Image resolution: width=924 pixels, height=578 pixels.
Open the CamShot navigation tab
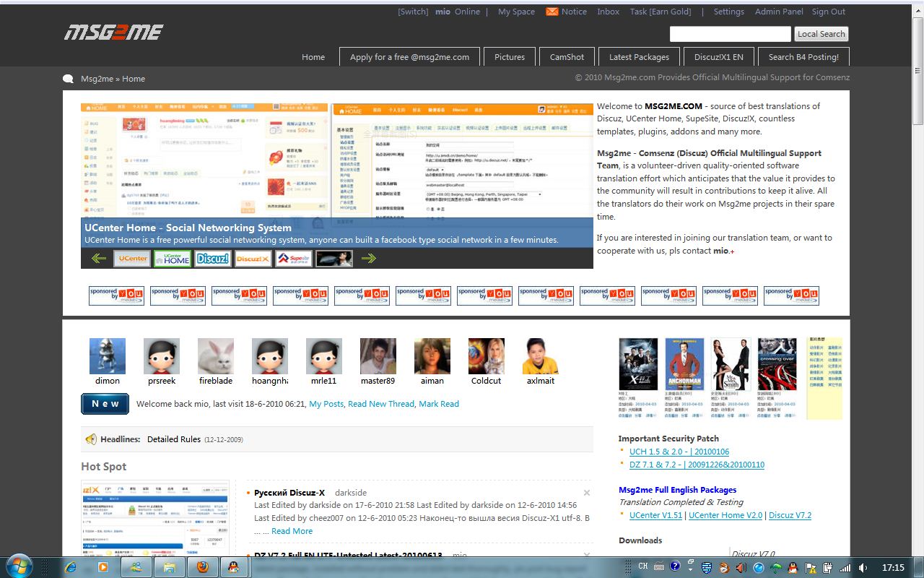click(567, 57)
